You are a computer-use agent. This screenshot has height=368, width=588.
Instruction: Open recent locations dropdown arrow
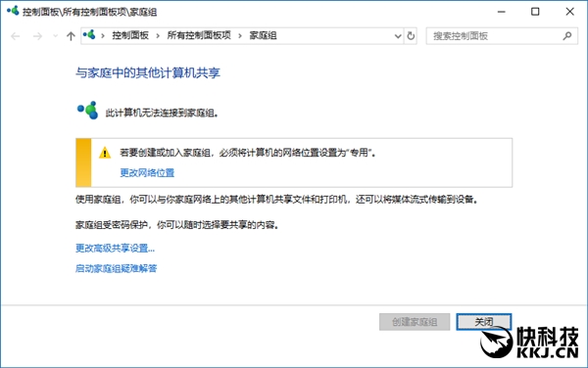click(56, 36)
